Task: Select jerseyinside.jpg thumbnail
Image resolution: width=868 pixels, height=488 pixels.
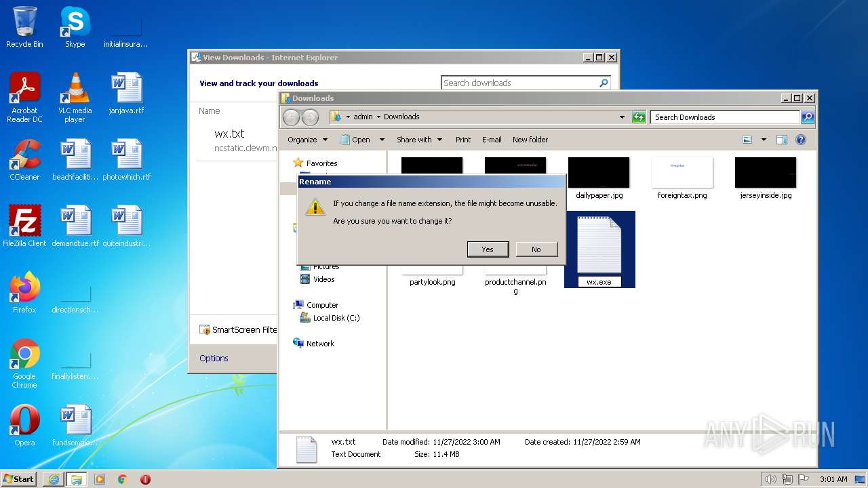Action: 766,178
